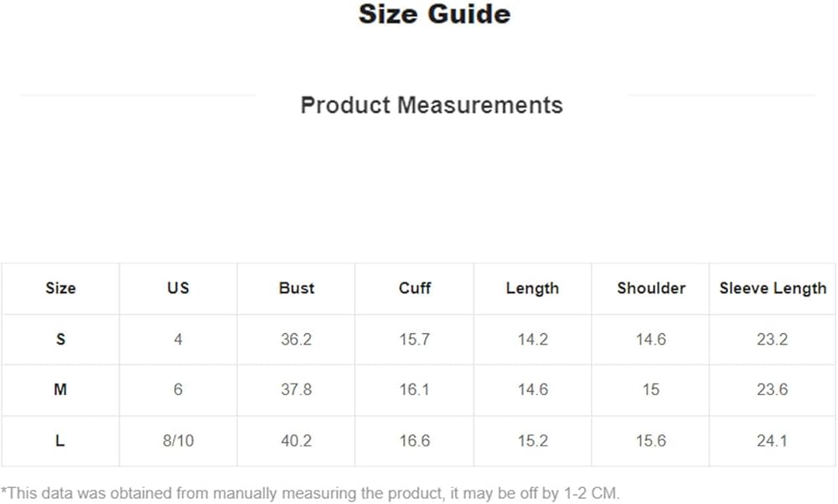Click the 16.1 cuff measurement cell
This screenshot has height=504, width=838.
(x=415, y=390)
